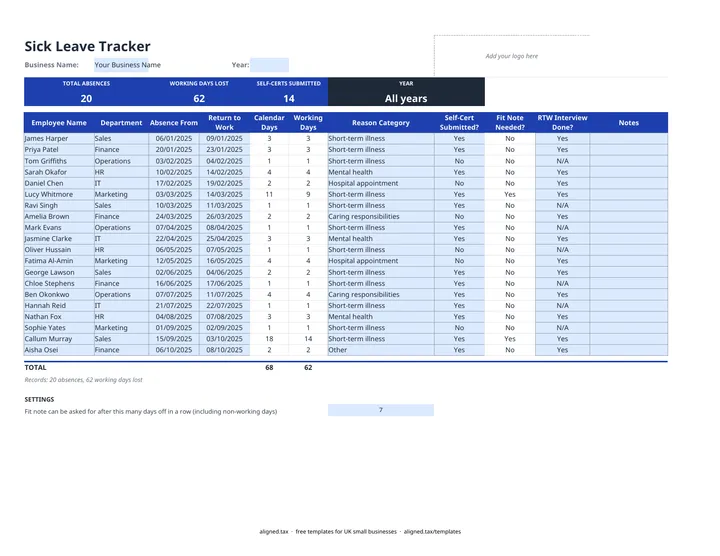720x556 pixels.
Task: Select the 'Hannah Reid' employee cell
Action: pos(59,305)
